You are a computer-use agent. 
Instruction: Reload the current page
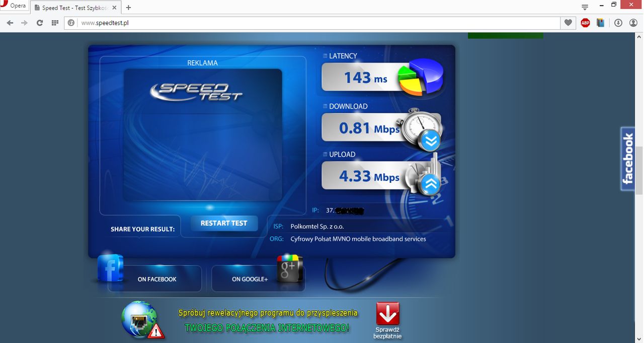40,23
